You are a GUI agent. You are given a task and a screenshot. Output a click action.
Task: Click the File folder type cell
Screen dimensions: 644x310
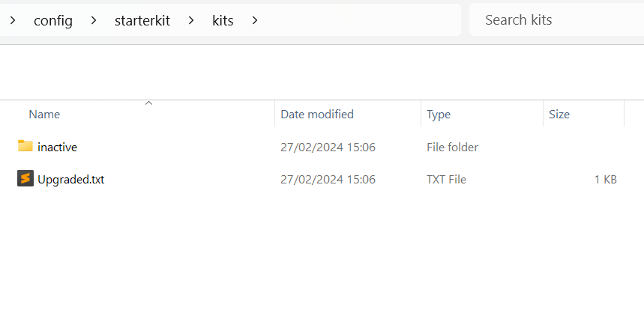pos(452,147)
